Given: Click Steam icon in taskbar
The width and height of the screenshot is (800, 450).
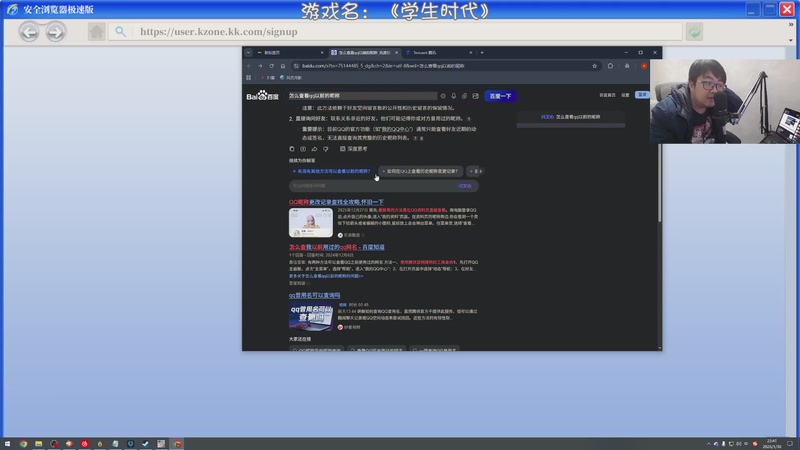Looking at the screenshot, I should pos(145,444).
